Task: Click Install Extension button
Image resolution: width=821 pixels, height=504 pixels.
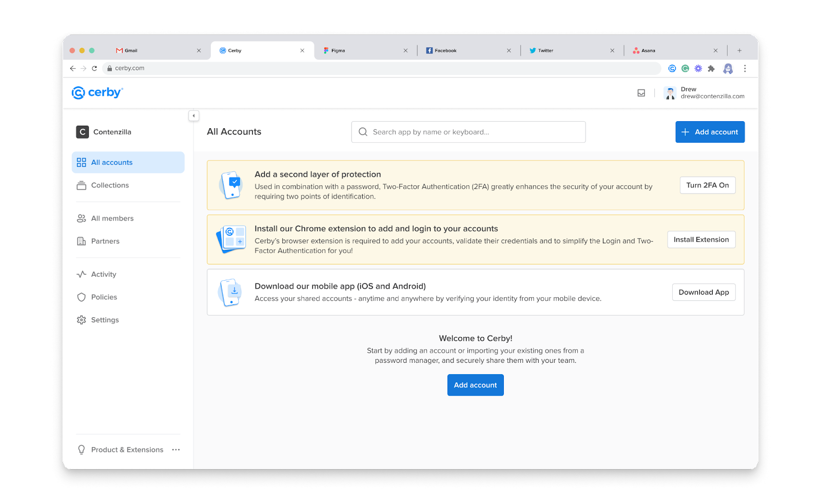Action: (x=701, y=240)
